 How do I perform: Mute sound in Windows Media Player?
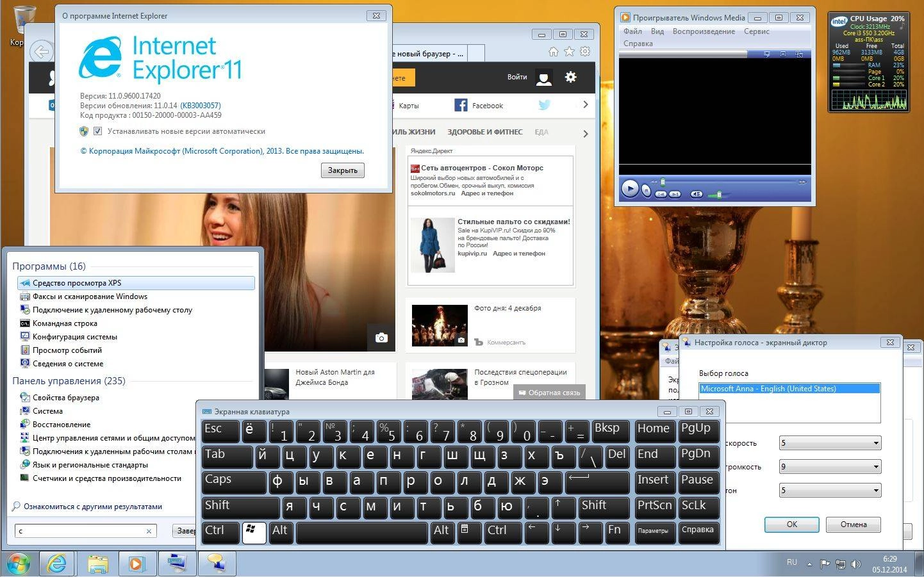[x=697, y=194]
